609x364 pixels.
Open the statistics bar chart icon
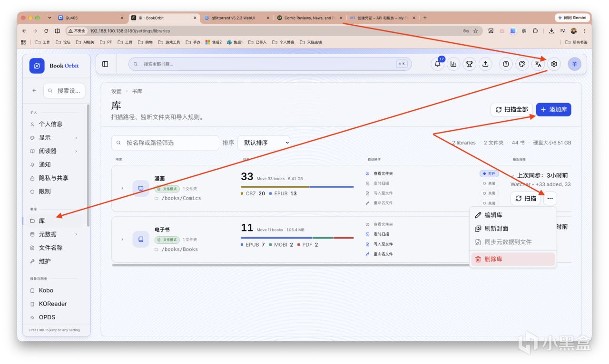[453, 64]
